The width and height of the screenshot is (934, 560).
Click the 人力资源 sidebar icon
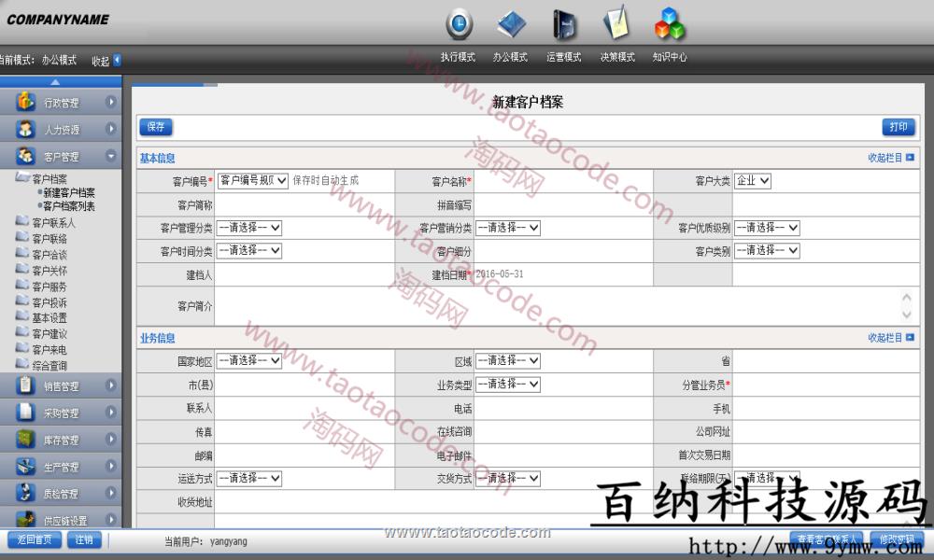tap(26, 130)
